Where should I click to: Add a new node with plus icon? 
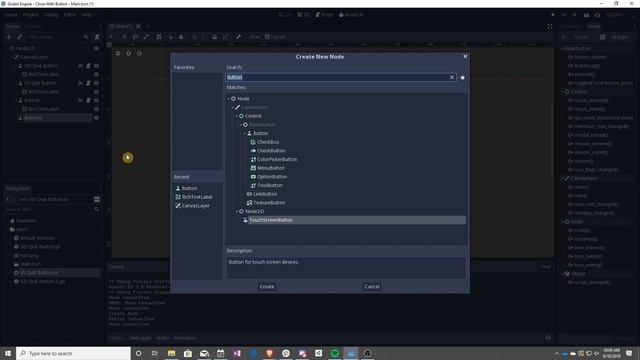9,37
